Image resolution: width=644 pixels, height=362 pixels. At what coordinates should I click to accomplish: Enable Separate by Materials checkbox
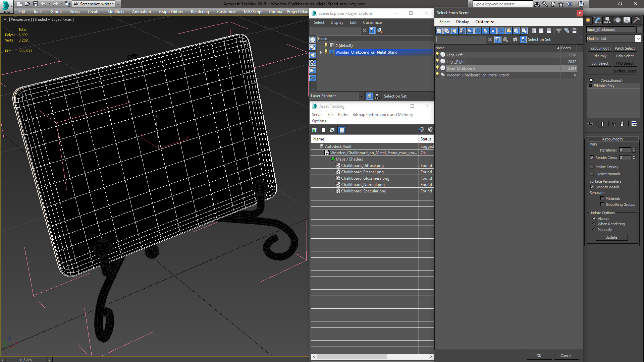pos(602,198)
